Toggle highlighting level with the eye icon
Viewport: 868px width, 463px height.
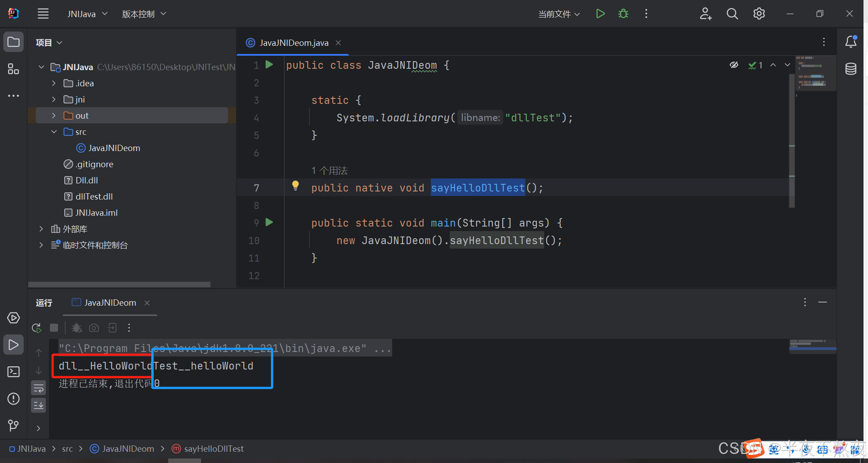tap(734, 65)
